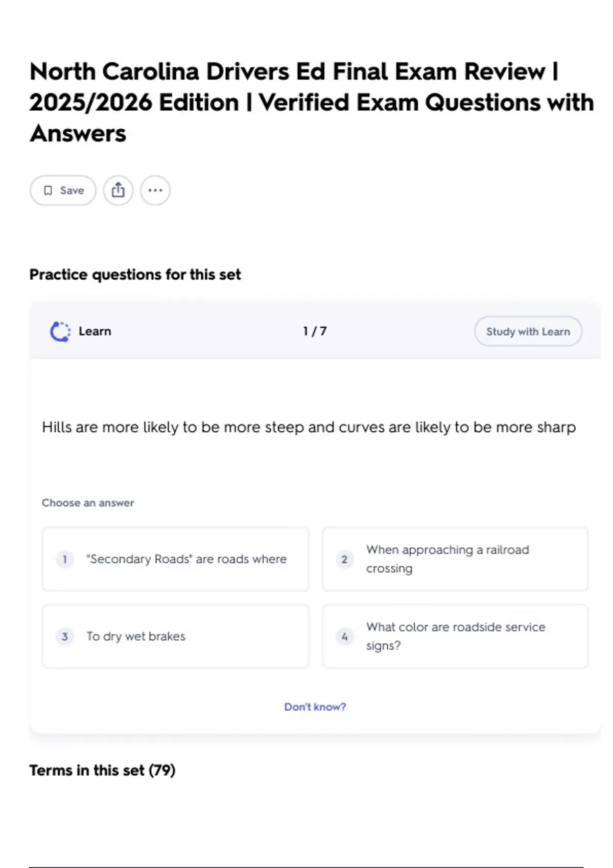
Task: Click the number 2 answer badge
Action: coord(344,559)
